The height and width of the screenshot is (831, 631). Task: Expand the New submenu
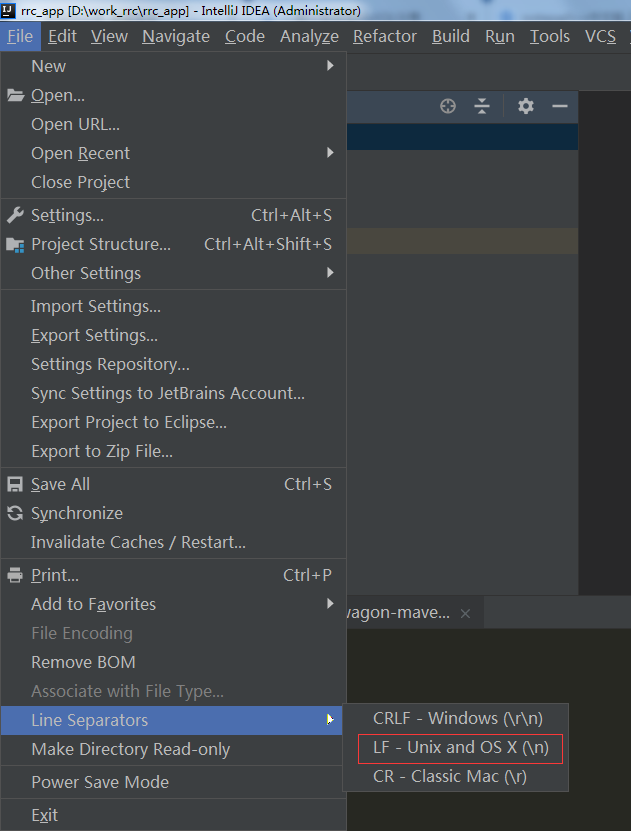coord(48,66)
